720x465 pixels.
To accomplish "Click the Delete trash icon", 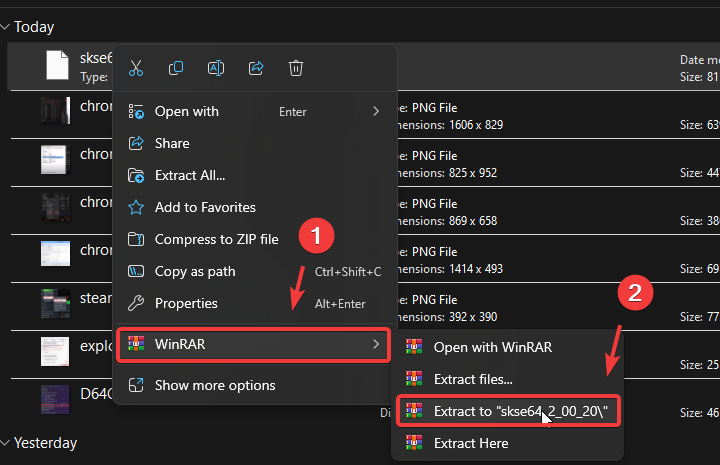I will point(296,68).
